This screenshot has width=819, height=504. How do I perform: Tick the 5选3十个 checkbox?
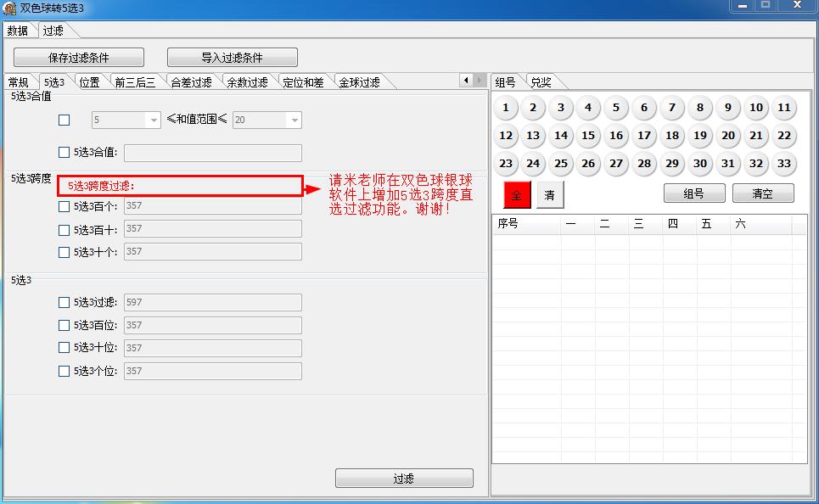point(64,252)
